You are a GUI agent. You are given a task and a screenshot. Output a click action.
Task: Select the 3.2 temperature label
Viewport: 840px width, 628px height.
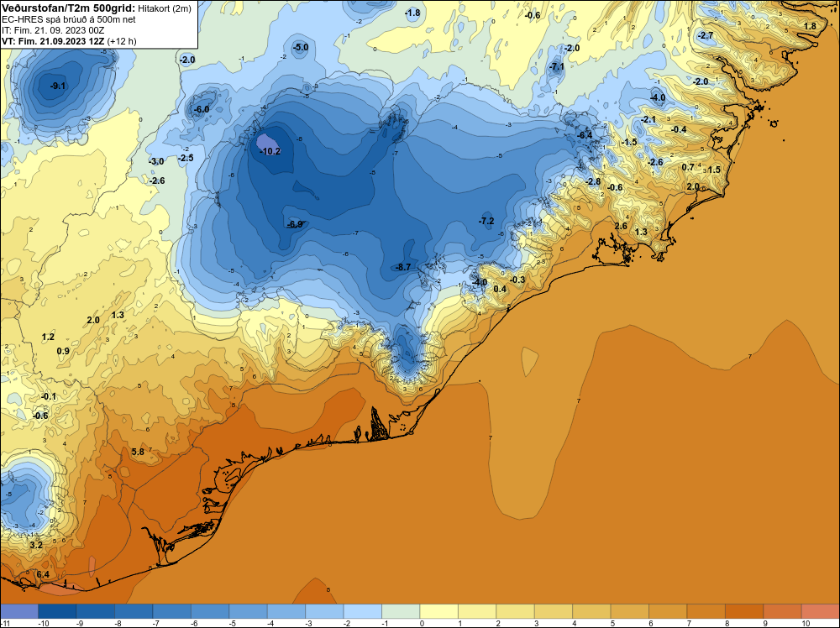click(36, 545)
